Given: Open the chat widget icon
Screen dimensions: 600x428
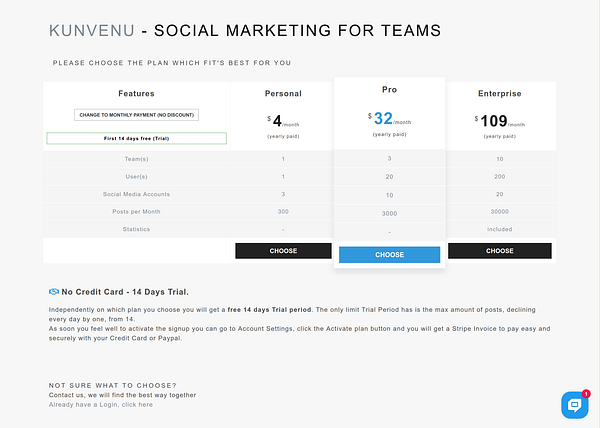Looking at the screenshot, I should [x=574, y=405].
